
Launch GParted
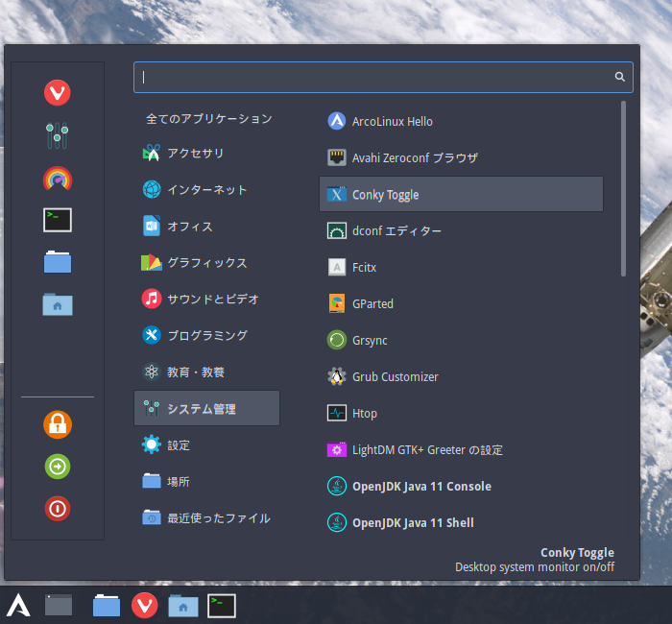461,303
